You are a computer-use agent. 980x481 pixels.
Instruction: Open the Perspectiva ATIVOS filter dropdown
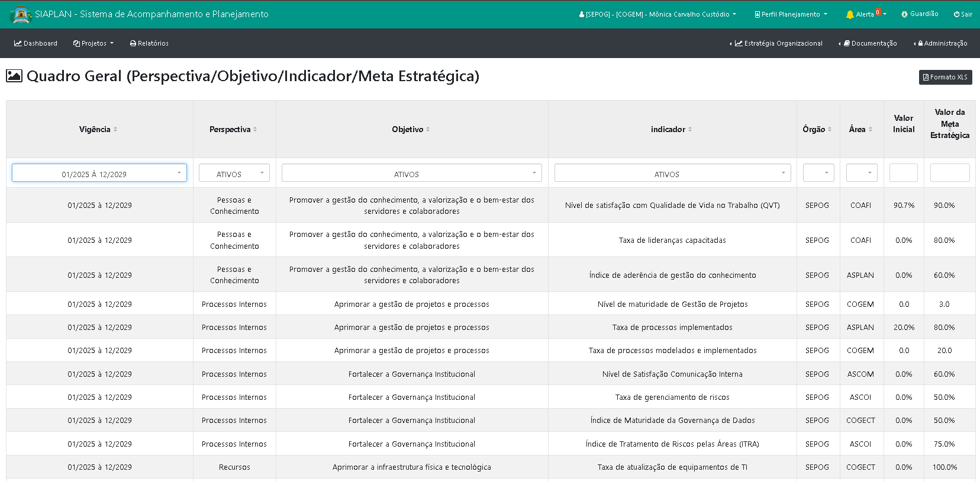pyautogui.click(x=234, y=173)
